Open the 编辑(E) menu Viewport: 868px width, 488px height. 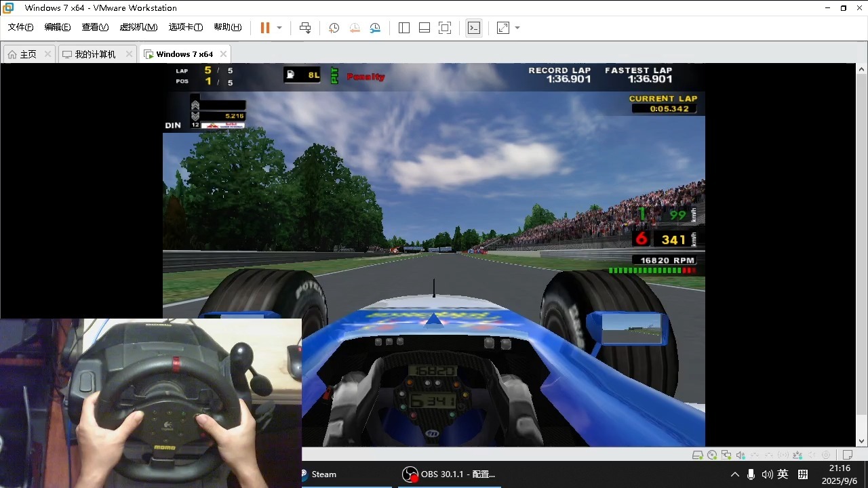coord(58,27)
